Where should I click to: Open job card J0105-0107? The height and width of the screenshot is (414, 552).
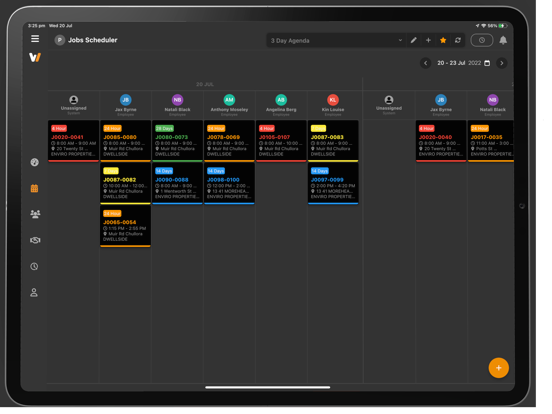(281, 141)
